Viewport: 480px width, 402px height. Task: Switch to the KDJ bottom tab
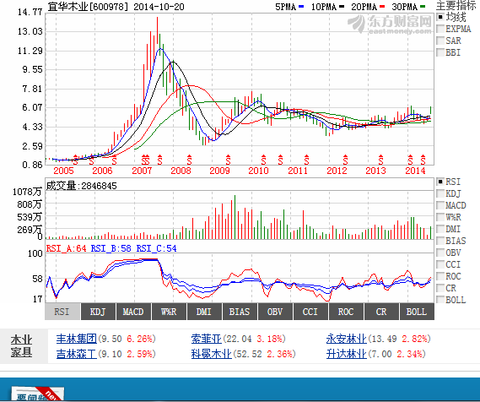pyautogui.click(x=98, y=312)
